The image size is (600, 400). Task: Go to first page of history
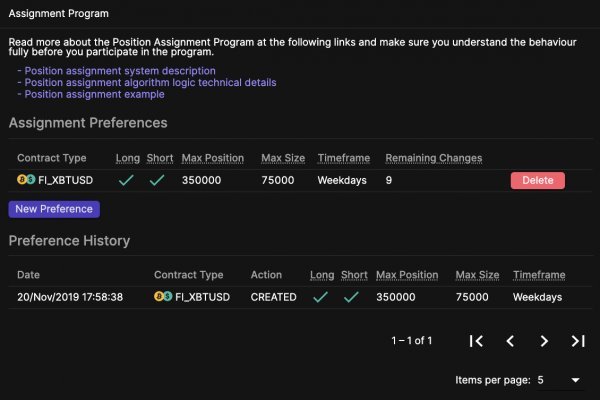[x=477, y=341]
